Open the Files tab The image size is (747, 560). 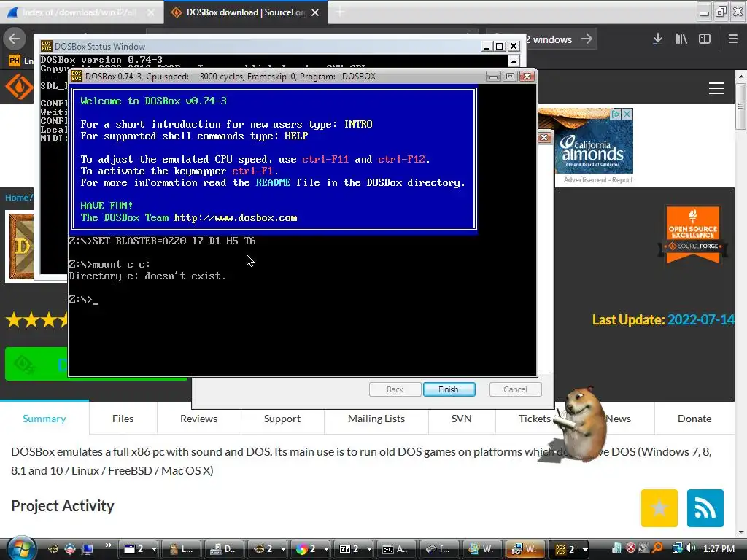point(123,419)
